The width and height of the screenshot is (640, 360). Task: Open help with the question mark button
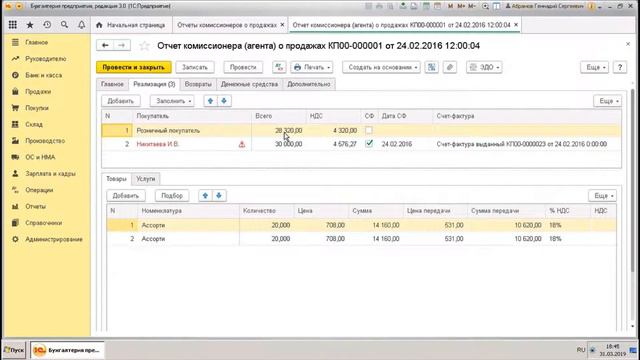point(620,67)
